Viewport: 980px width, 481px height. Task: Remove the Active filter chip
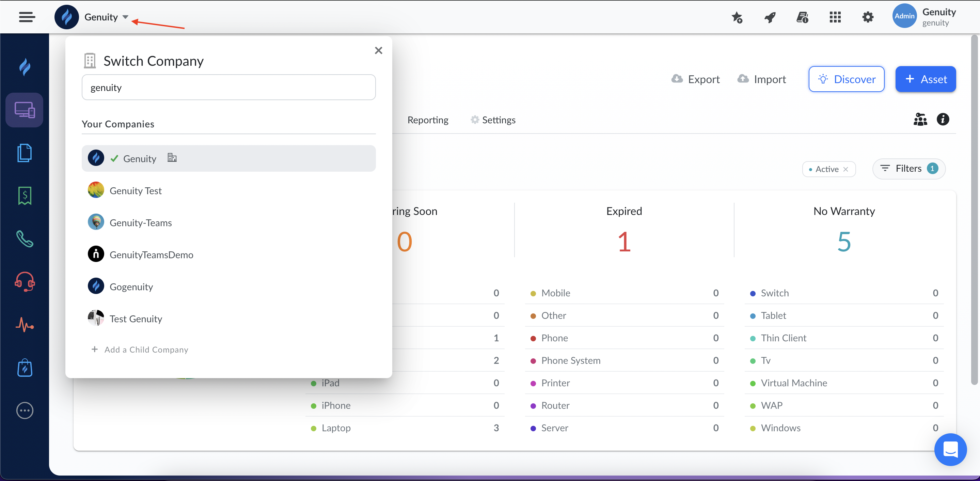tap(845, 169)
